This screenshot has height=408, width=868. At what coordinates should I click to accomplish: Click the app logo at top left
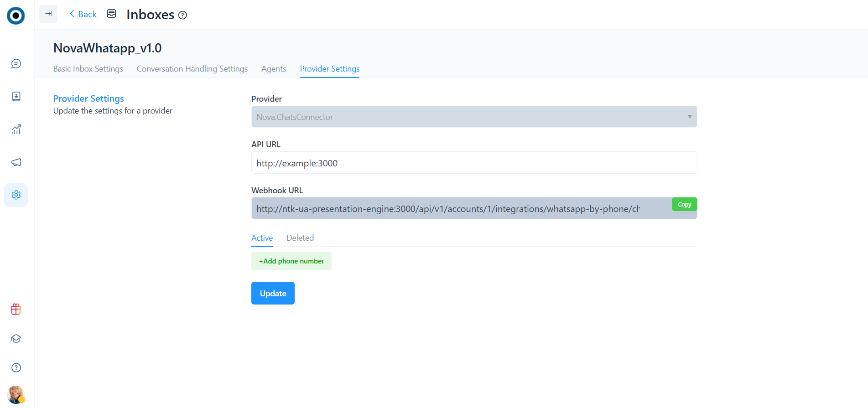[16, 15]
